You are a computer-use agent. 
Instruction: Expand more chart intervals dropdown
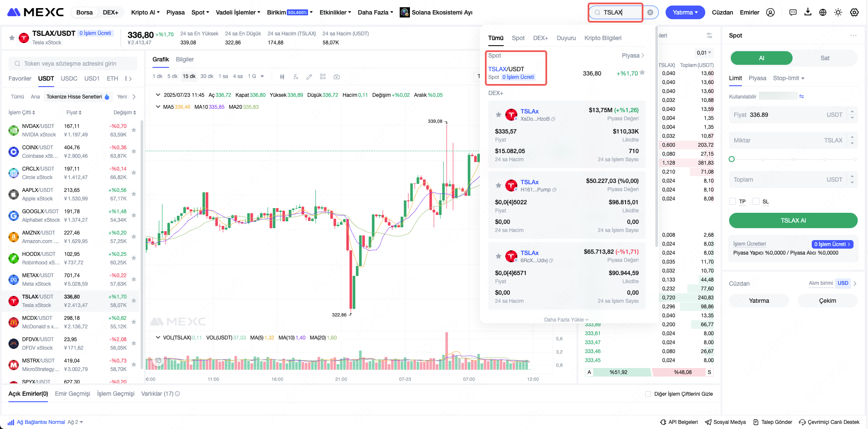point(262,76)
